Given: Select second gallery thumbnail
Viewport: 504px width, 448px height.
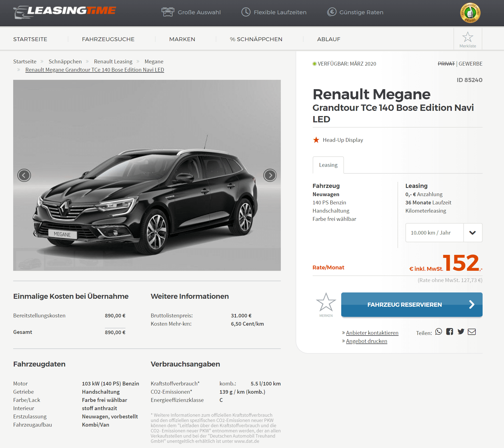Looking at the screenshot, I should [60, 260].
